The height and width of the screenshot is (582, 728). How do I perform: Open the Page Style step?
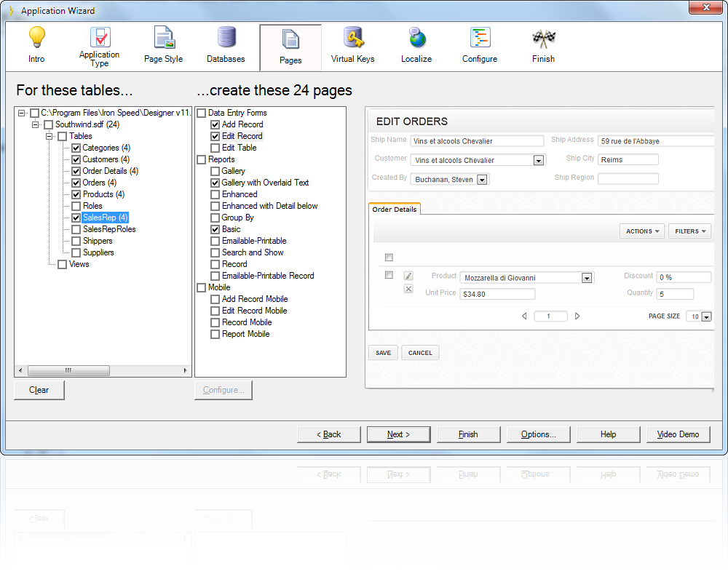163,44
